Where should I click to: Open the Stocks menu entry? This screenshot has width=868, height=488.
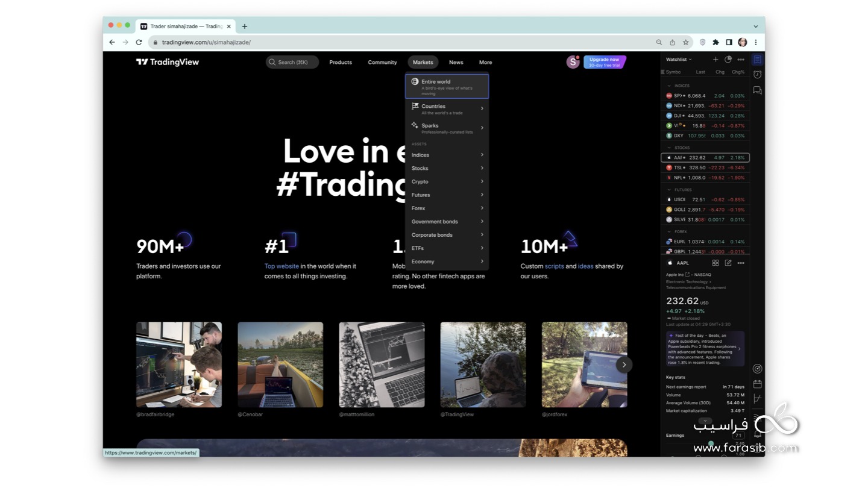point(447,168)
